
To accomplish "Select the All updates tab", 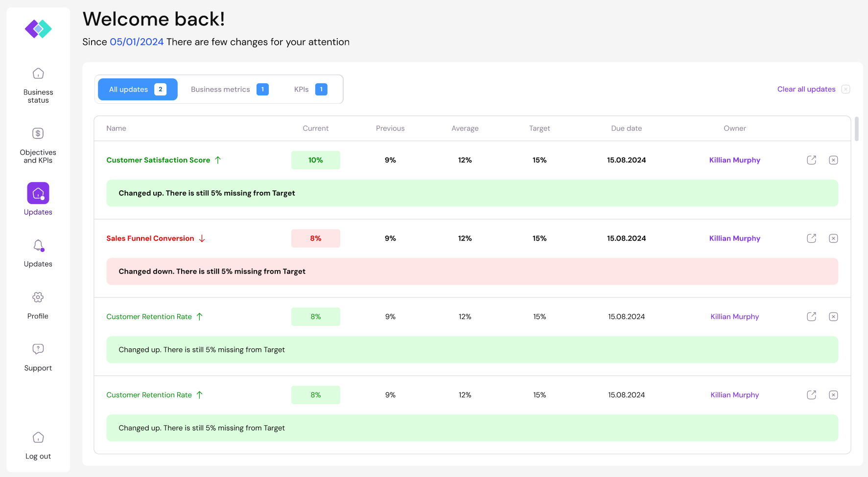I will (x=138, y=90).
